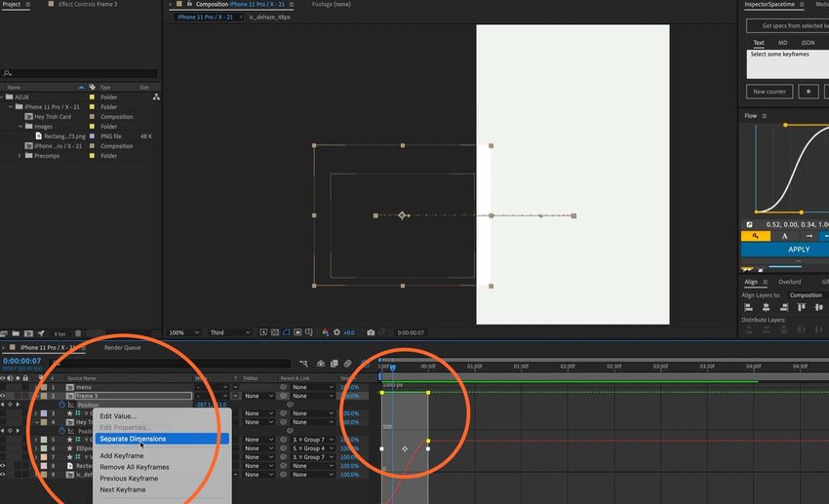Collapse the iPhone 11 Pro / X - 21 folder
Image resolution: width=829 pixels, height=504 pixels.
point(11,106)
